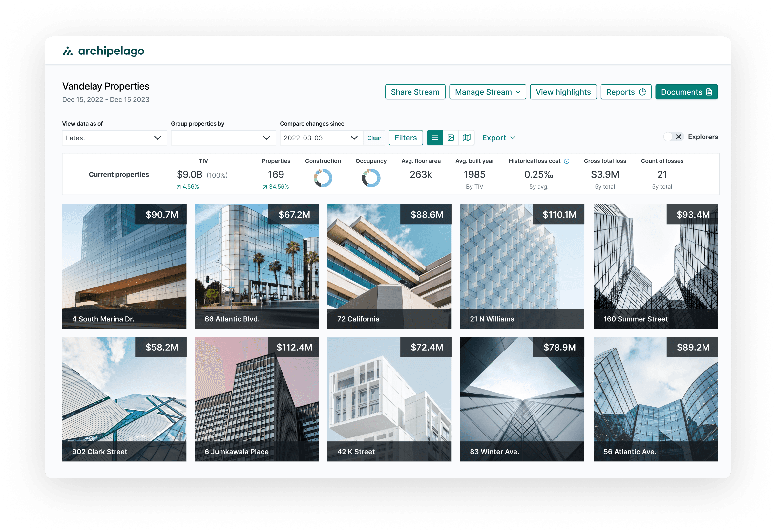Switch to map view icon
Viewport: 776px width, 532px height.
[x=467, y=138]
